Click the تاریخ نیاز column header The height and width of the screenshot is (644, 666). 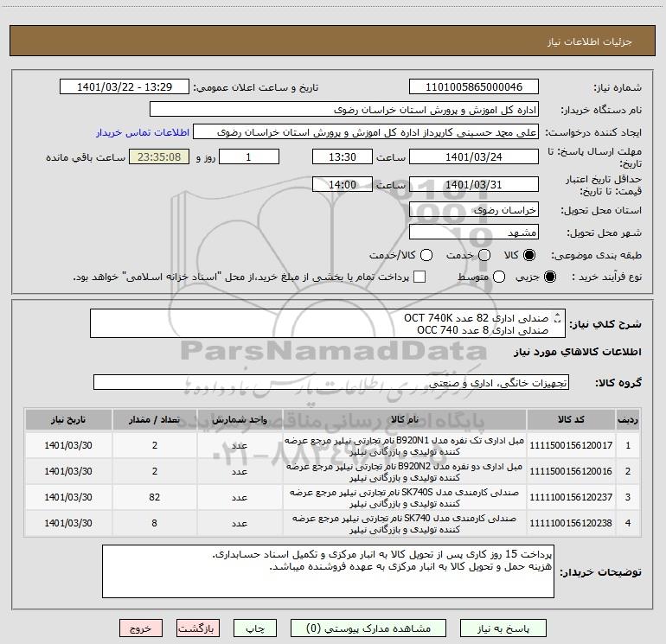[68, 420]
